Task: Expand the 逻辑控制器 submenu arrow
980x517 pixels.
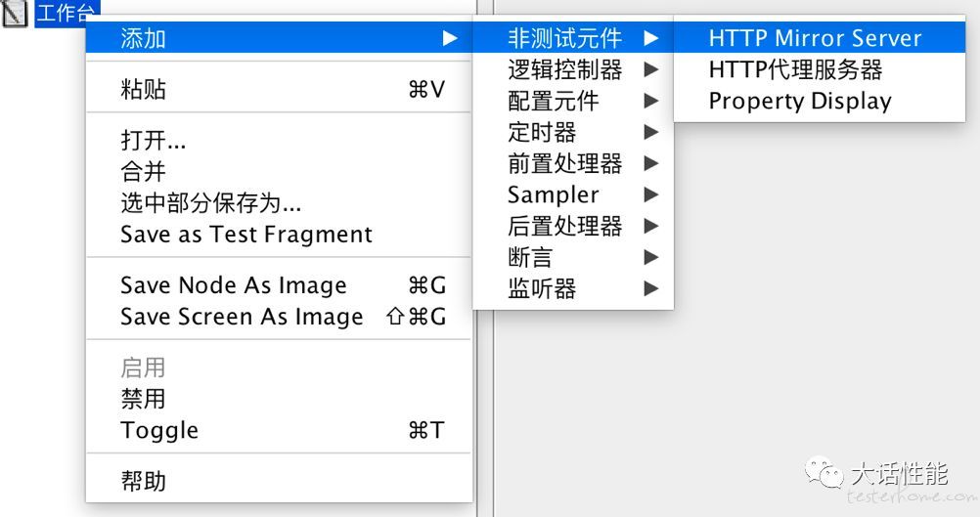Action: pyautogui.click(x=651, y=69)
